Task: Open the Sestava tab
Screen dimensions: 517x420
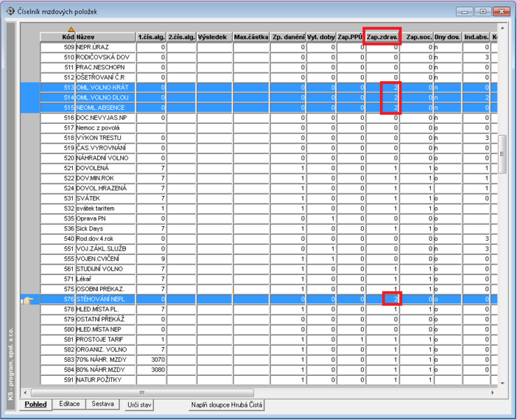Action: click(103, 404)
